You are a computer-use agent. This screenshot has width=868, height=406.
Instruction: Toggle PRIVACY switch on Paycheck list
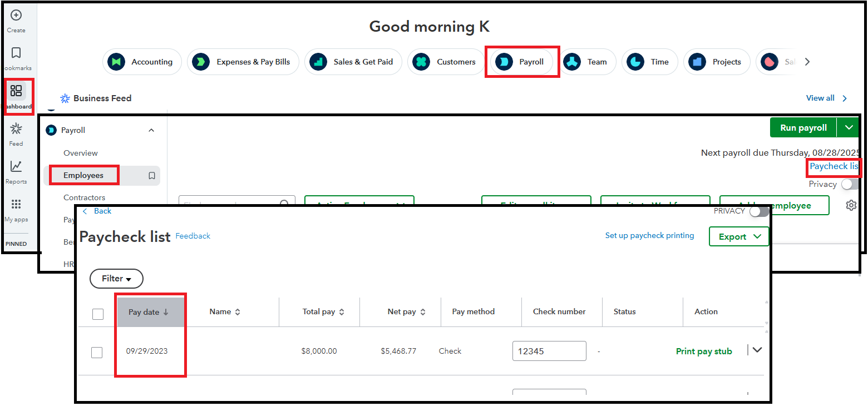759,211
